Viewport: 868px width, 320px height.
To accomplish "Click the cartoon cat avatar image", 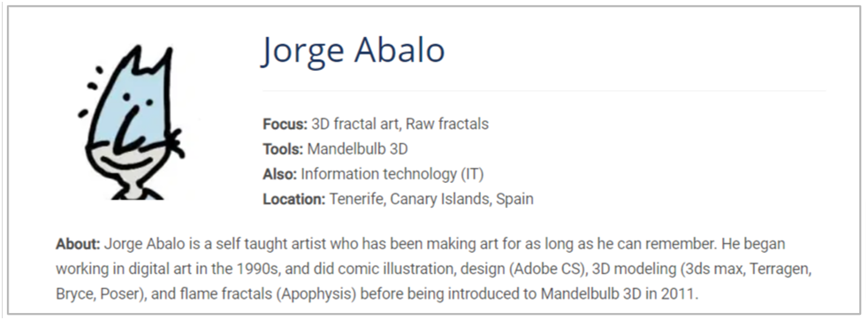I will point(132,123).
